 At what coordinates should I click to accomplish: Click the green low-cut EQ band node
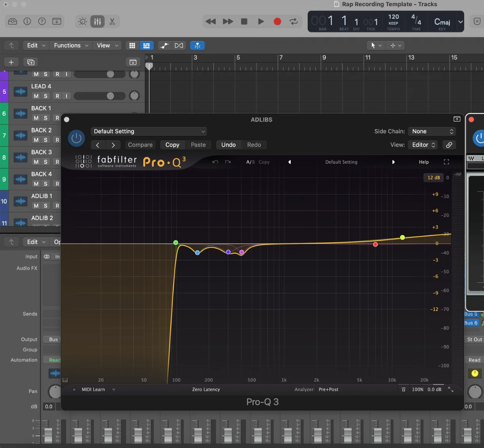click(176, 243)
